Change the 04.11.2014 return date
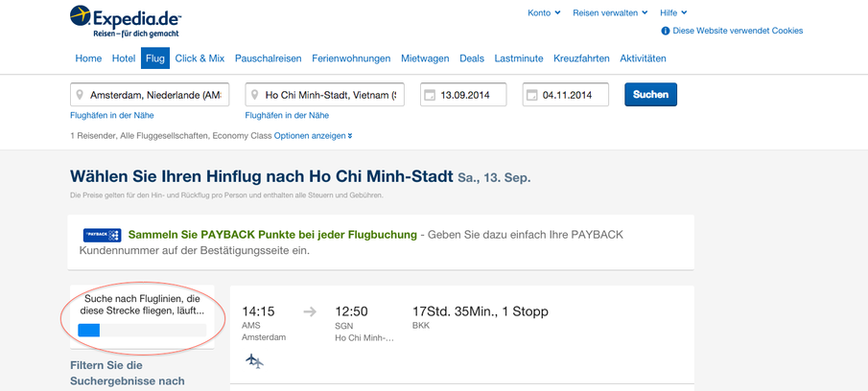Image resolution: width=868 pixels, height=391 pixels. (565, 95)
